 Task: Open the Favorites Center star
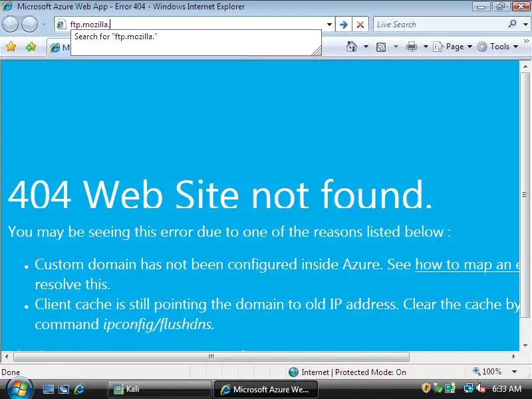click(11, 47)
